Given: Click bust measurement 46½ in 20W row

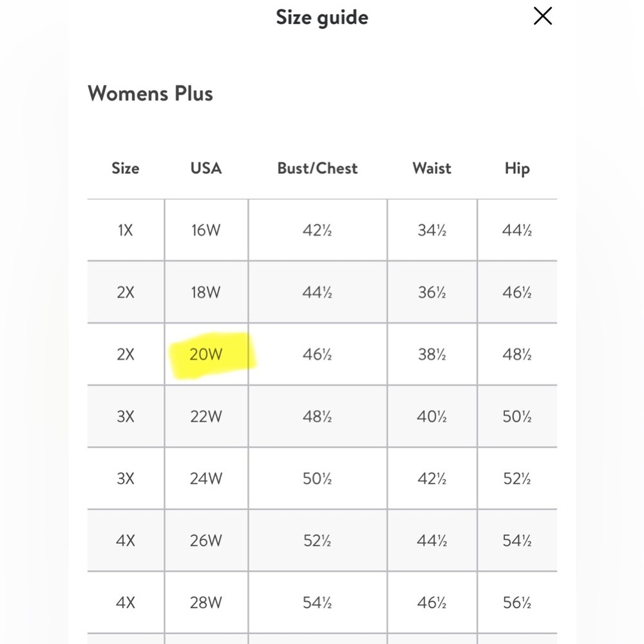Looking at the screenshot, I should (317, 354).
